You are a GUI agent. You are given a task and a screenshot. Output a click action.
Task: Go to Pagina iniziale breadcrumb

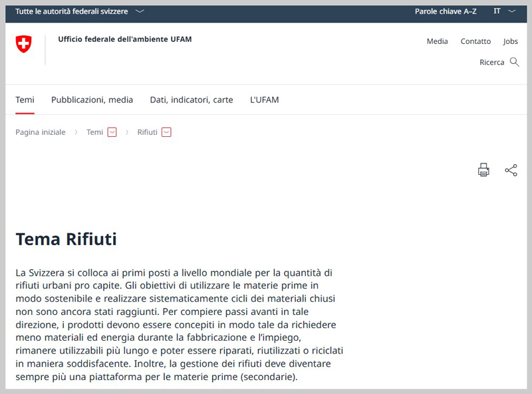pos(41,132)
